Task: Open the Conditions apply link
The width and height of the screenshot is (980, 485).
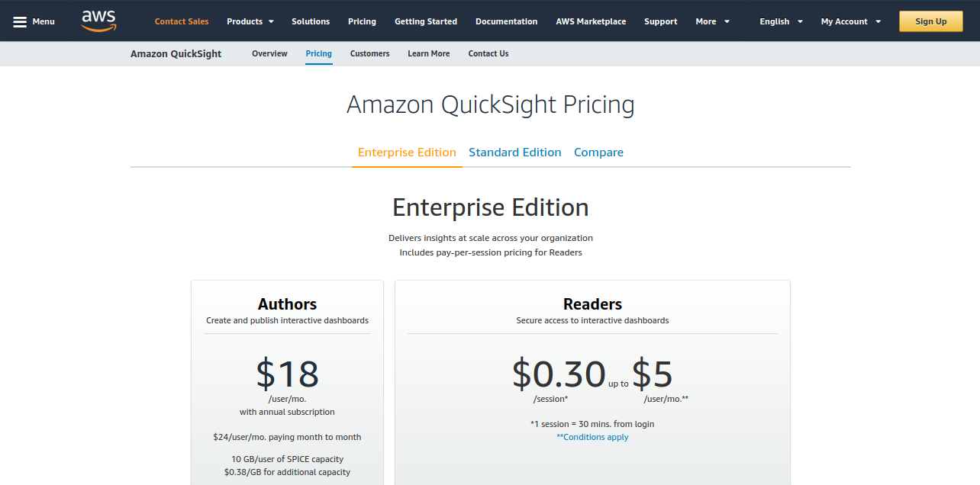Action: 593,436
